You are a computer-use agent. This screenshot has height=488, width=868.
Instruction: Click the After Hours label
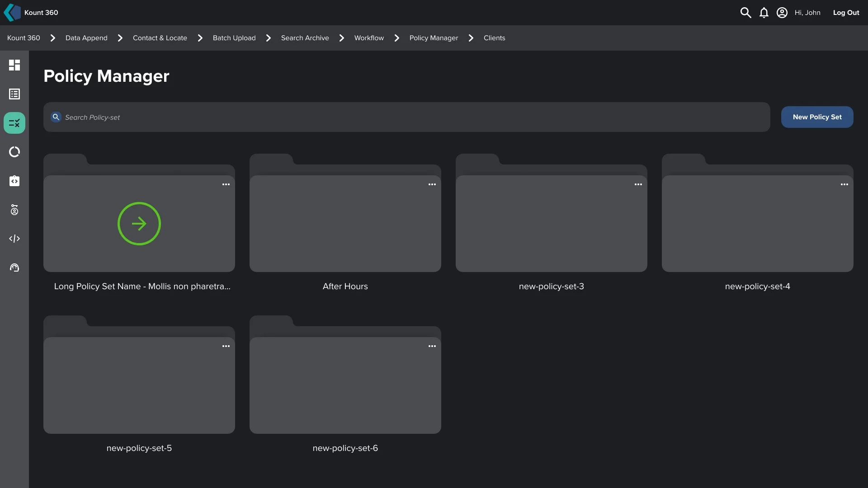tap(345, 286)
